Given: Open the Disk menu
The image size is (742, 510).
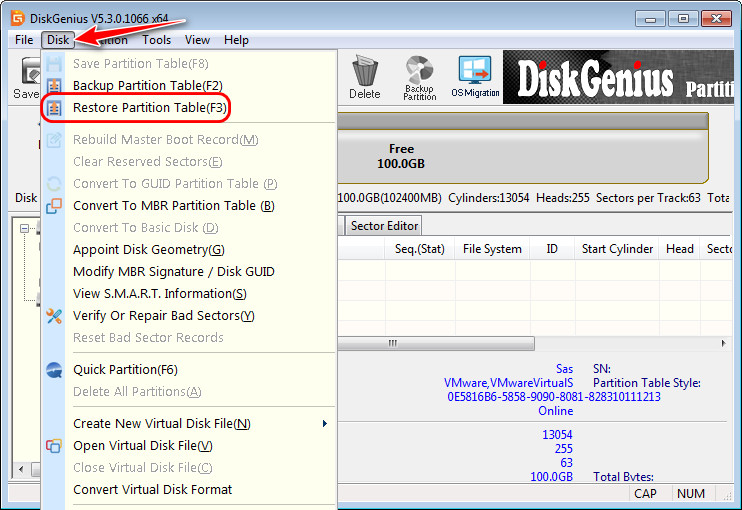Looking at the screenshot, I should [x=58, y=40].
